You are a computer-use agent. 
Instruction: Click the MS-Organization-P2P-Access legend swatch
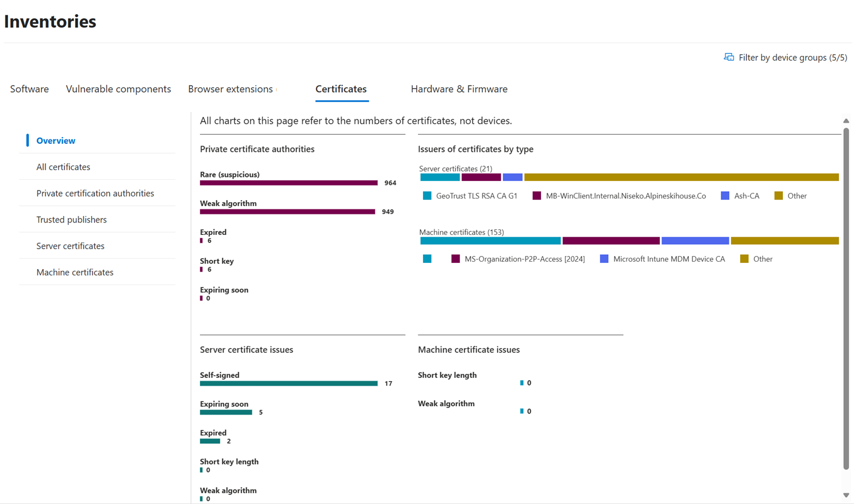pyautogui.click(x=455, y=259)
